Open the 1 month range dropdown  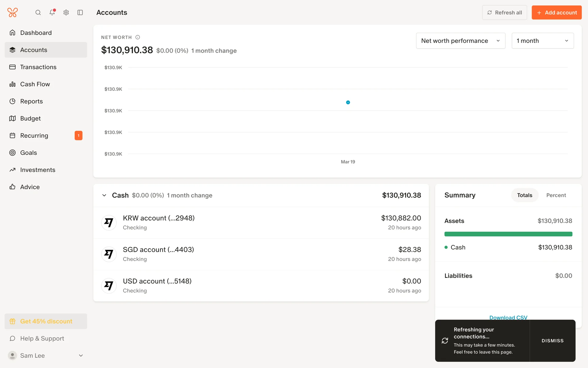(542, 41)
